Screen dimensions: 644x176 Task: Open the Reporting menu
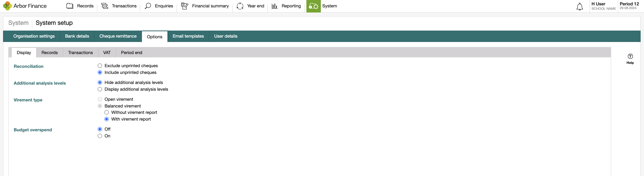tap(291, 6)
